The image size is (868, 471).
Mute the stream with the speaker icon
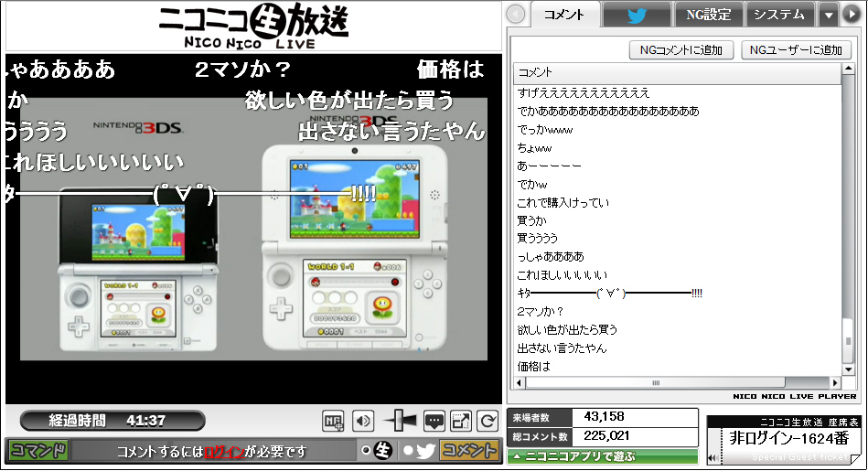click(362, 422)
